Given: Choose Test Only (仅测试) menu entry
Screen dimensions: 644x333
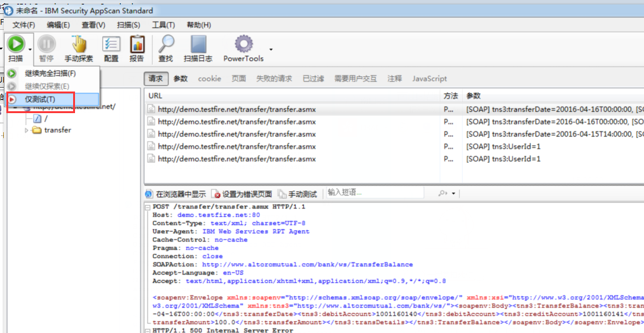Looking at the screenshot, I should 53,99.
